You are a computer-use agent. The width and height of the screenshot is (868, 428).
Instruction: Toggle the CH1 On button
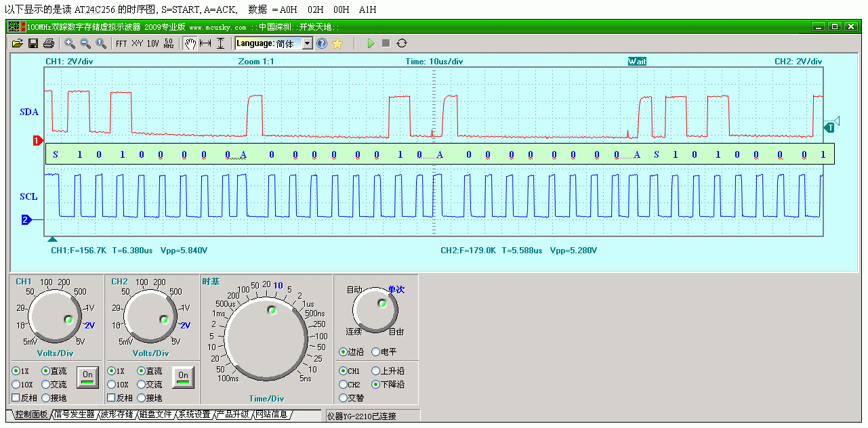[x=87, y=376]
